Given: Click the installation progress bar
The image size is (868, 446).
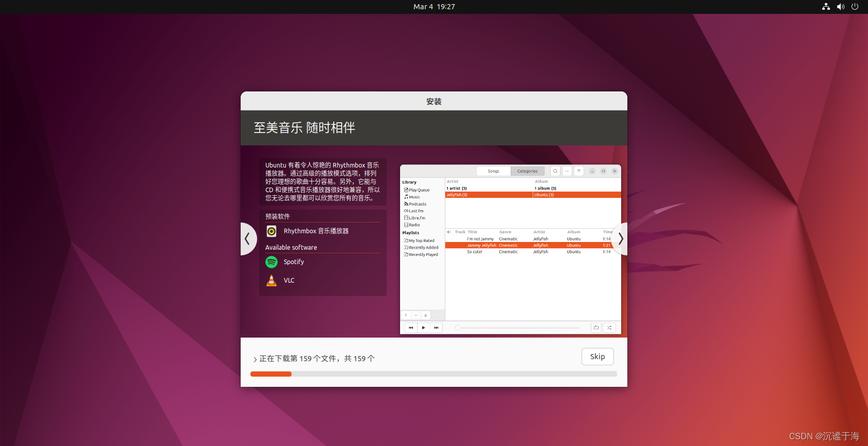Looking at the screenshot, I should [433, 374].
